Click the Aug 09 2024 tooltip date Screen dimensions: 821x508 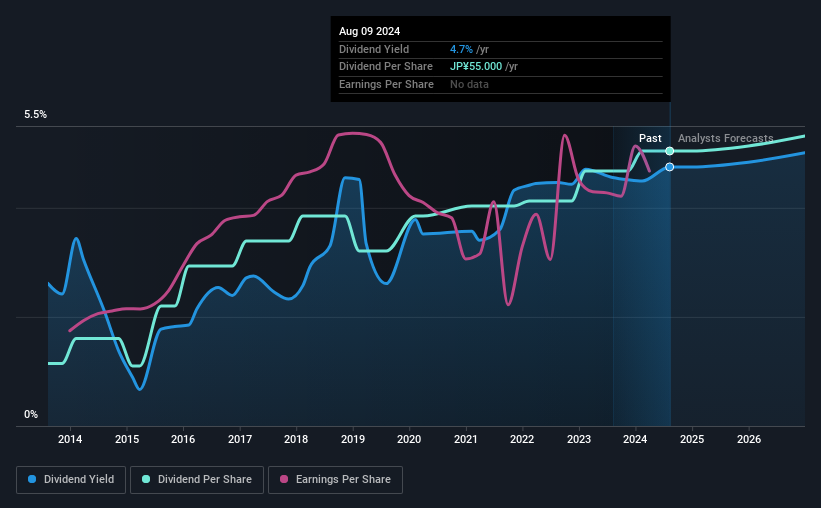[x=369, y=31]
